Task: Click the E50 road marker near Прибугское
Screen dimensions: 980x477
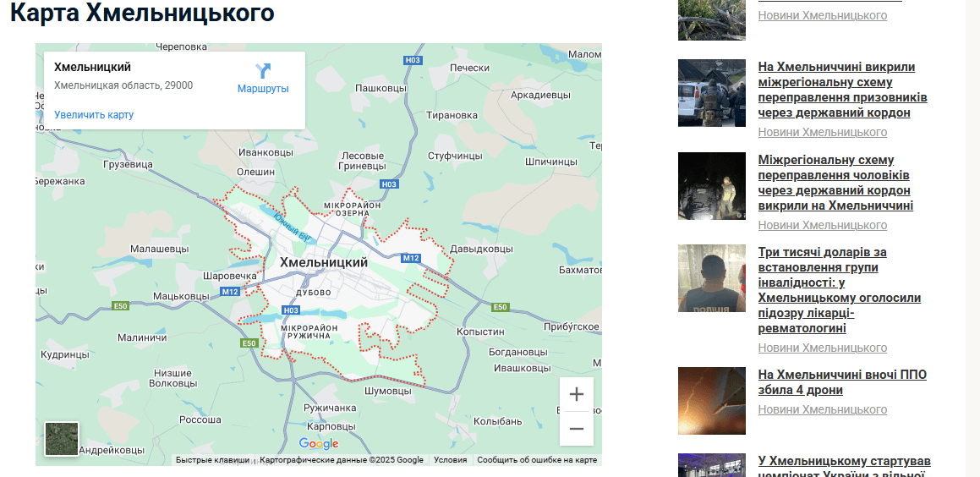Action: 500,307
